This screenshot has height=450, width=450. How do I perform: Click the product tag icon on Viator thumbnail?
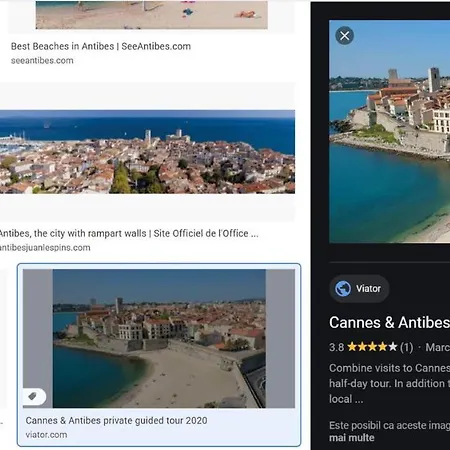tap(33, 396)
